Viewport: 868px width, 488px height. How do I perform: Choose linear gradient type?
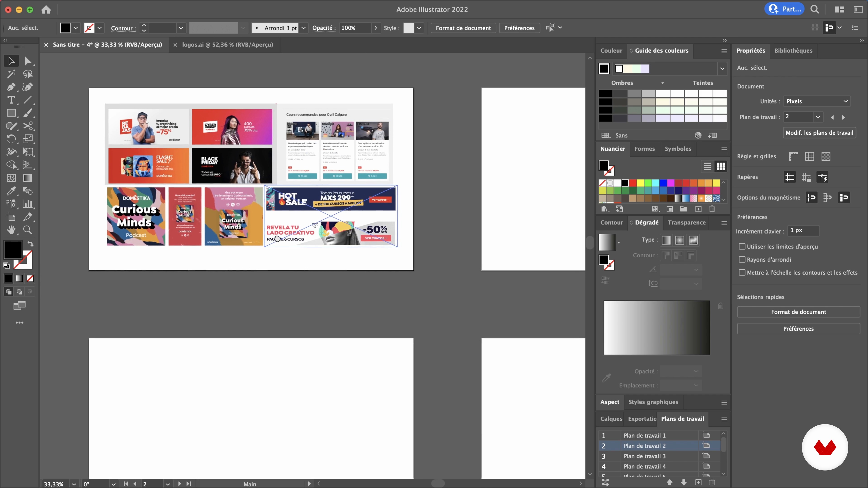click(666, 240)
